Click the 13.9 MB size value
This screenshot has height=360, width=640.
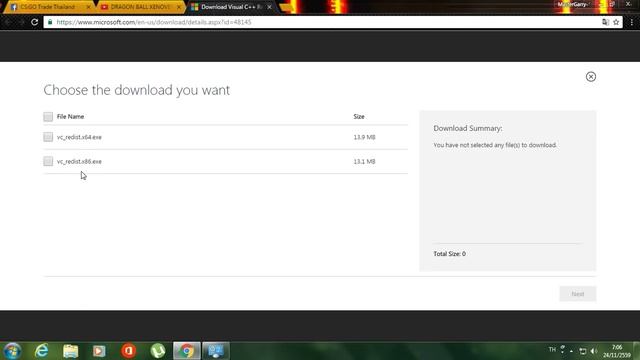click(364, 137)
